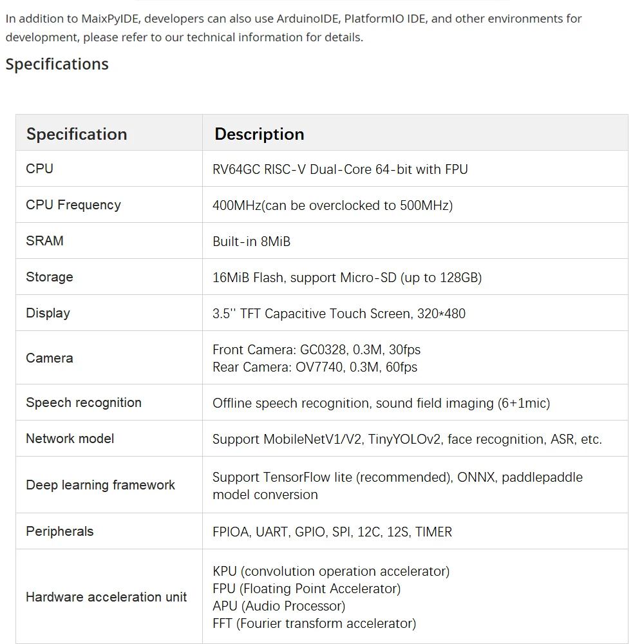Viewport: 644px width, 644px height.
Task: Click the KPU convolution accelerator line
Action: (x=331, y=571)
